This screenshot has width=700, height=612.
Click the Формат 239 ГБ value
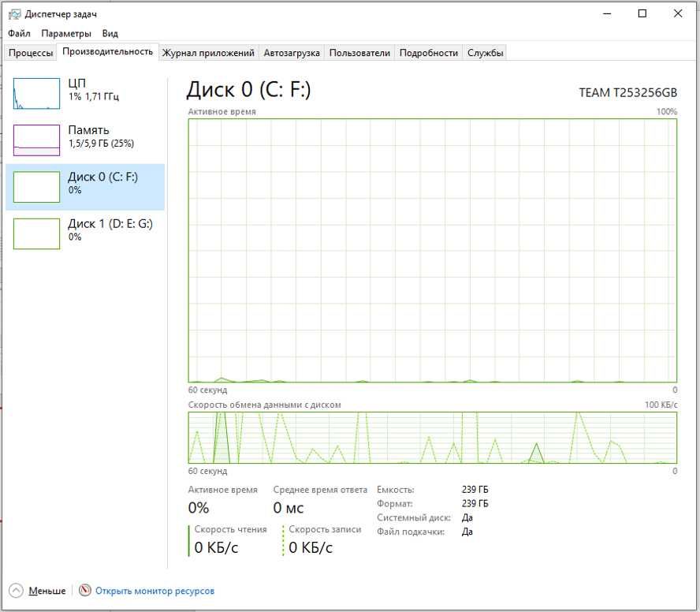click(475, 503)
